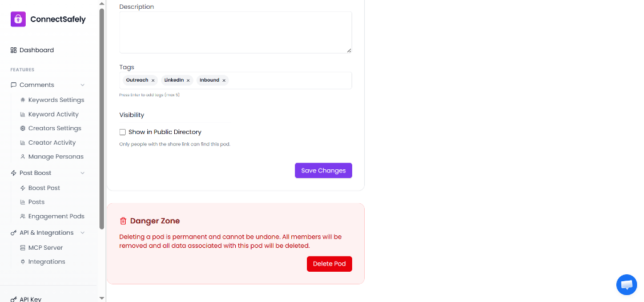Image resolution: width=644 pixels, height=302 pixels.
Task: Click the Dashboard grid icon
Action: click(x=14, y=50)
